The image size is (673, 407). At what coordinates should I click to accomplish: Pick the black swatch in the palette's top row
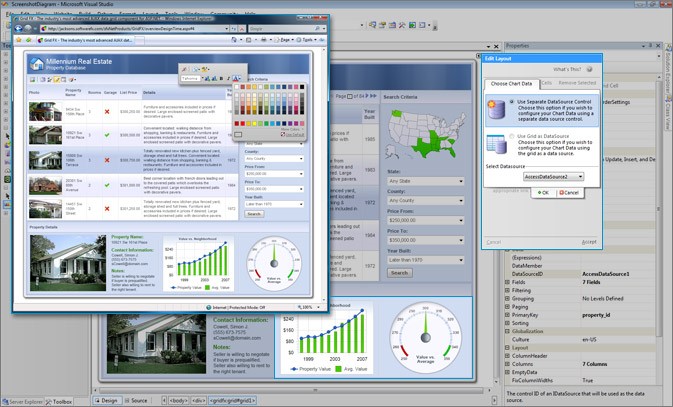pos(302,87)
